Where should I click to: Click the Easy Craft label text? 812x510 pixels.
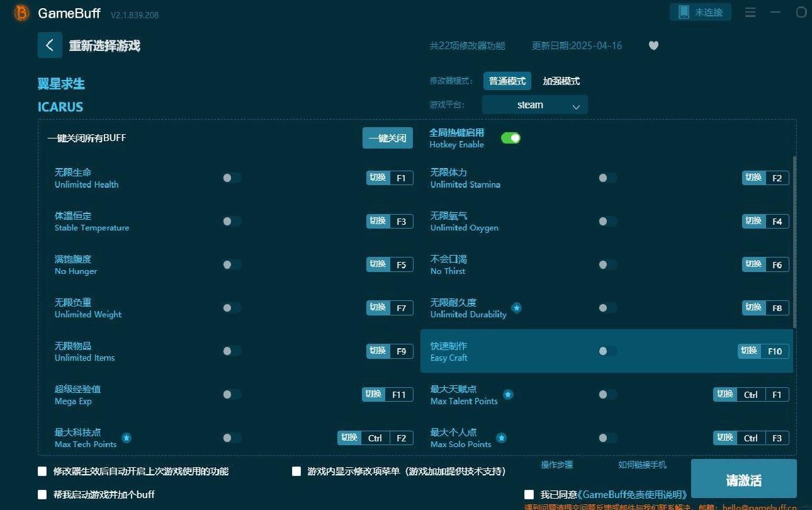click(449, 358)
